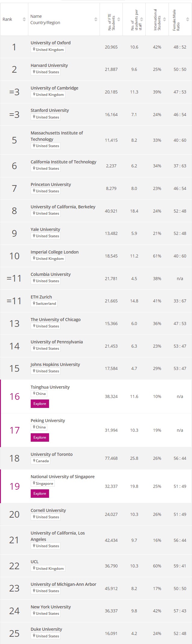Click the location pin icon next to Switzerland for ETH Zurich
Viewport: 192px width, 644px height.
[x=34, y=304]
